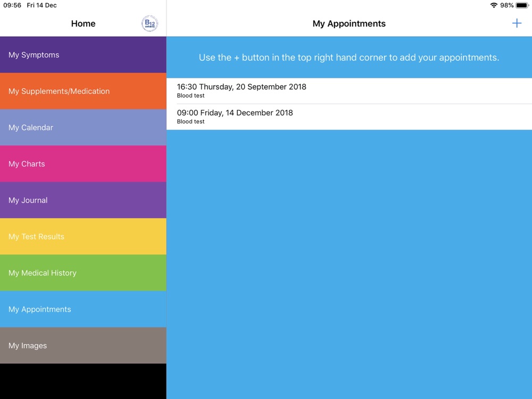Open My Images section
The width and height of the screenshot is (532, 399).
[x=83, y=346]
